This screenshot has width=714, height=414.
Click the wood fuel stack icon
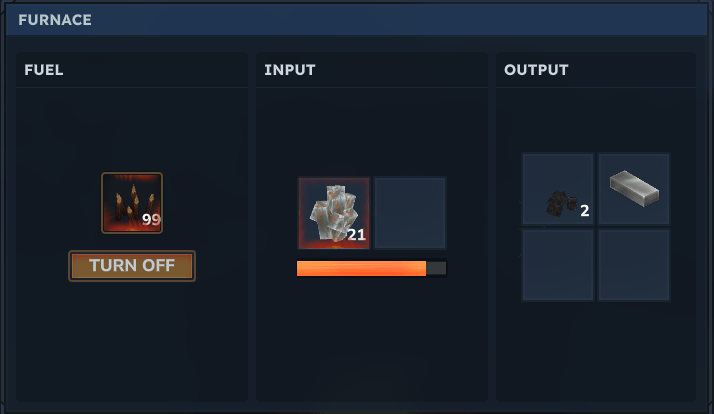point(132,203)
